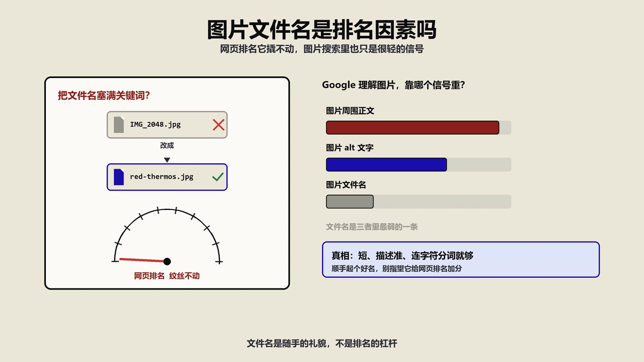Click the heading Google 理解图片，靠哪个信号重?
The height and width of the screenshot is (362, 644).
394,85
